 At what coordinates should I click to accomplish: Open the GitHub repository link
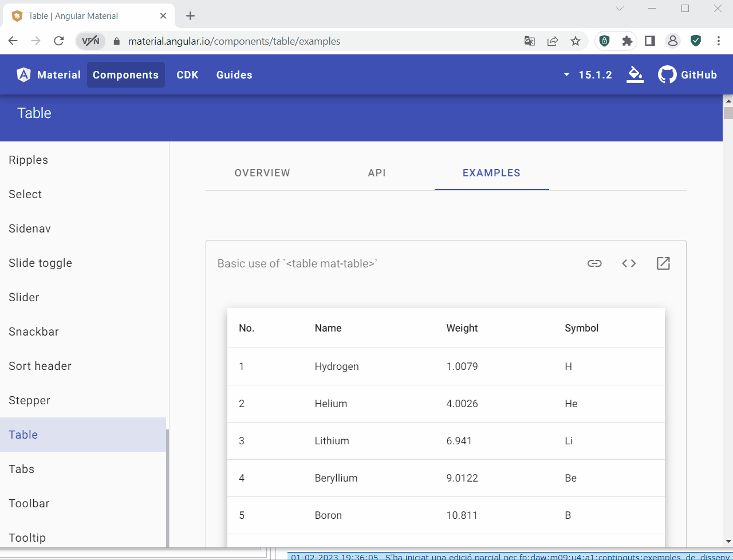tap(688, 74)
